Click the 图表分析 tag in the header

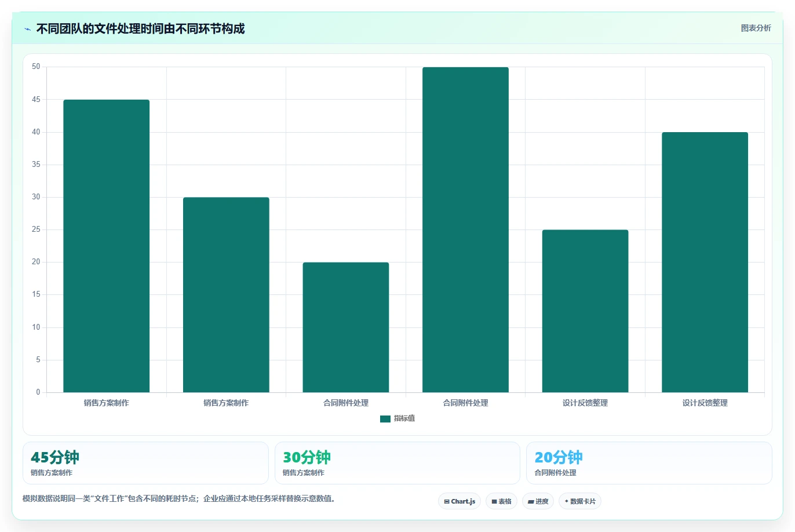point(756,28)
